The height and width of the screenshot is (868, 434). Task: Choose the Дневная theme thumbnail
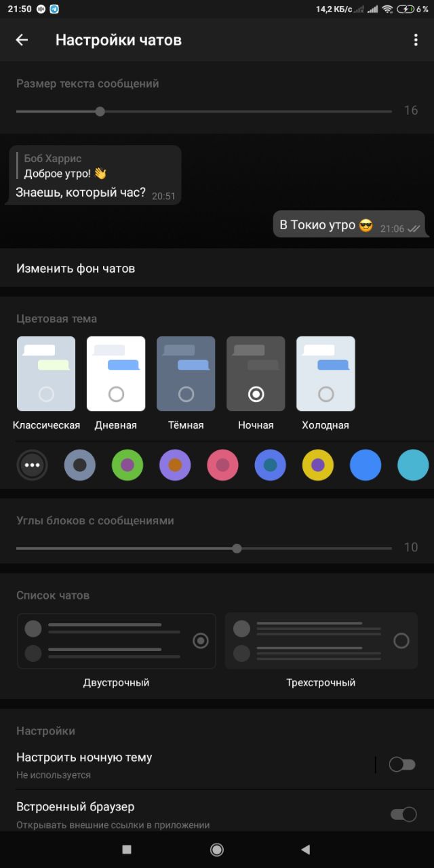coord(116,374)
